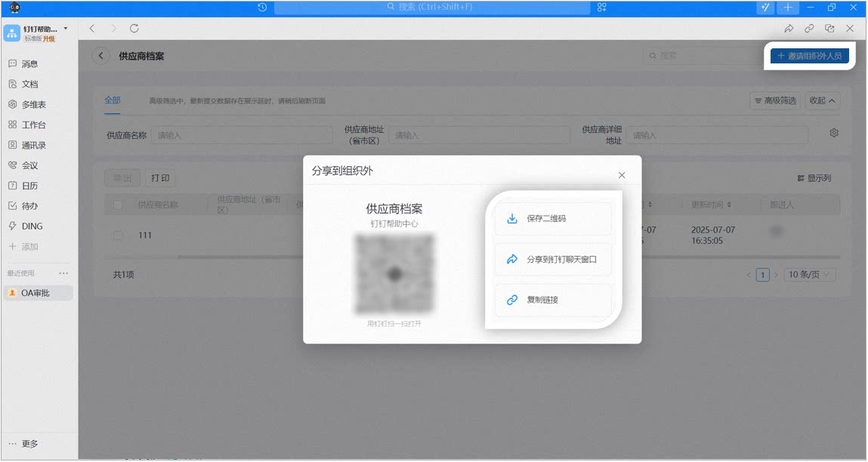868x462 pixels.
Task: Click the 供应商名称 input field
Action: (242, 135)
